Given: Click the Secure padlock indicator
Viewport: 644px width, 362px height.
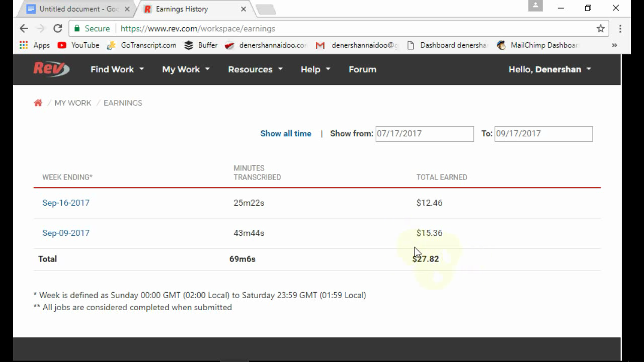Looking at the screenshot, I should (x=92, y=29).
